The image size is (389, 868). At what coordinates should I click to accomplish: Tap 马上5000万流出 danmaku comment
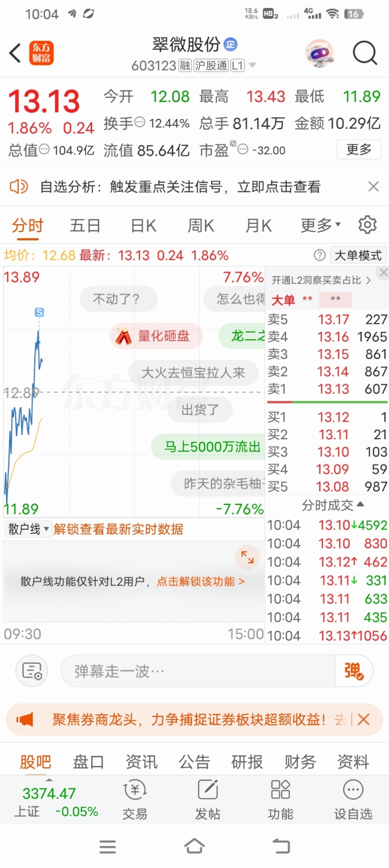click(x=208, y=447)
